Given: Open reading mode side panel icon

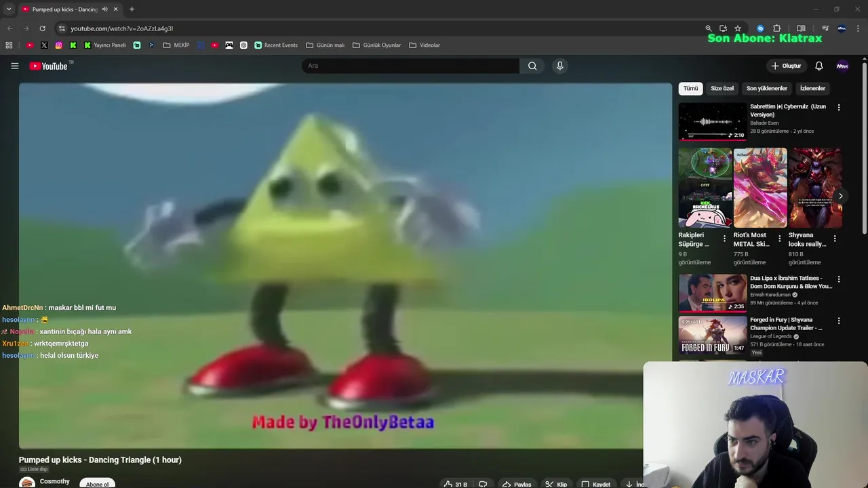Looking at the screenshot, I should tap(801, 28).
